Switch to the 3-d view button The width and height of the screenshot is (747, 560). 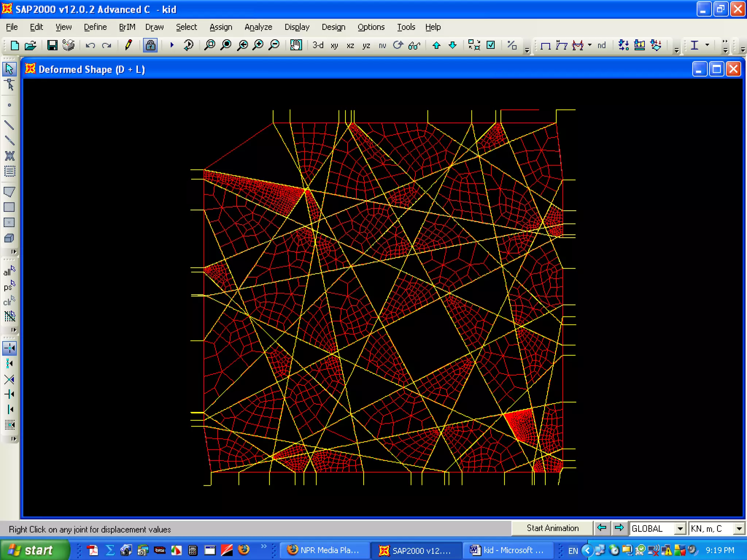pyautogui.click(x=318, y=45)
